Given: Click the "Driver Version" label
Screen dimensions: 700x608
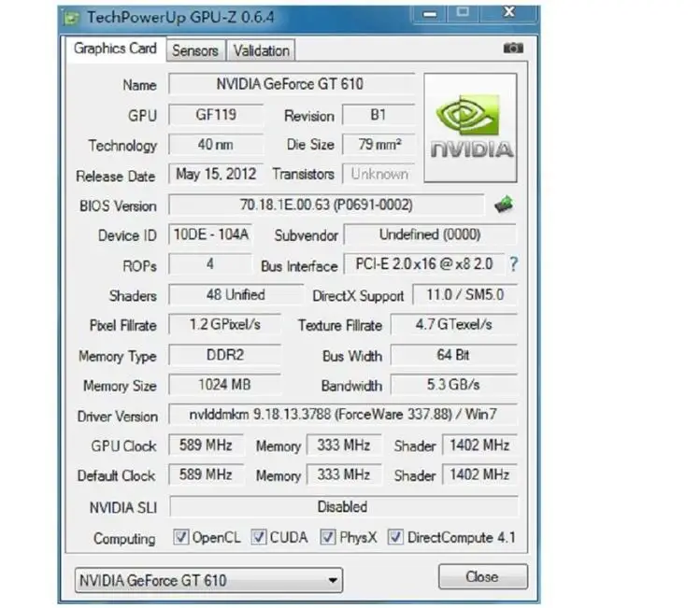Looking at the screenshot, I should pyautogui.click(x=118, y=417).
